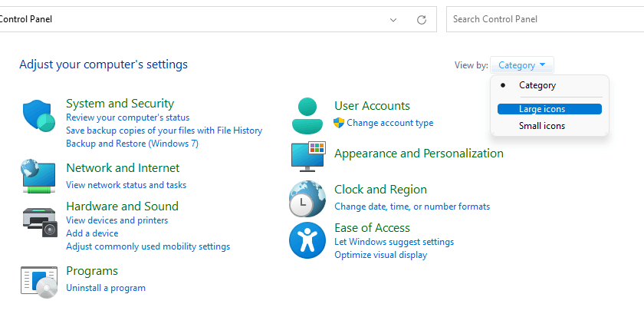Open View devices and printers link

point(117,220)
